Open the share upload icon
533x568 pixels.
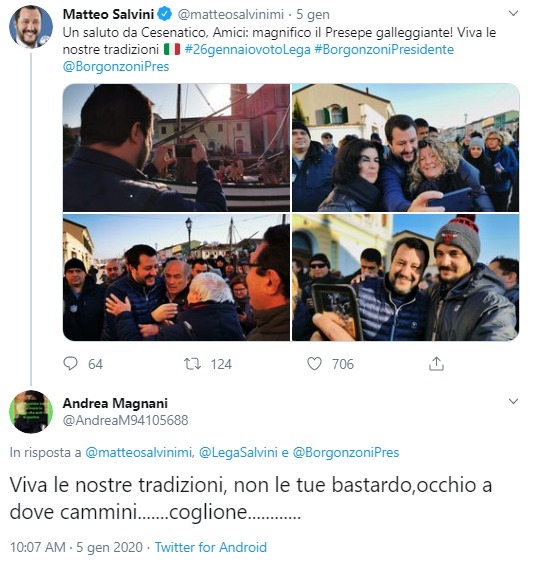(x=436, y=364)
